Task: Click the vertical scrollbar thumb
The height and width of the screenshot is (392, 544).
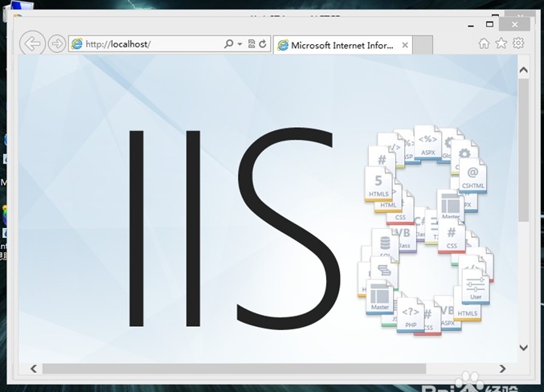Action: click(524, 150)
